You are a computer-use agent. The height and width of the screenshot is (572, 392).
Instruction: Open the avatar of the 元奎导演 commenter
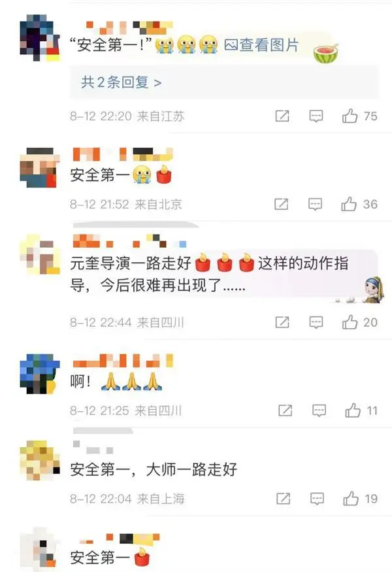(40, 254)
